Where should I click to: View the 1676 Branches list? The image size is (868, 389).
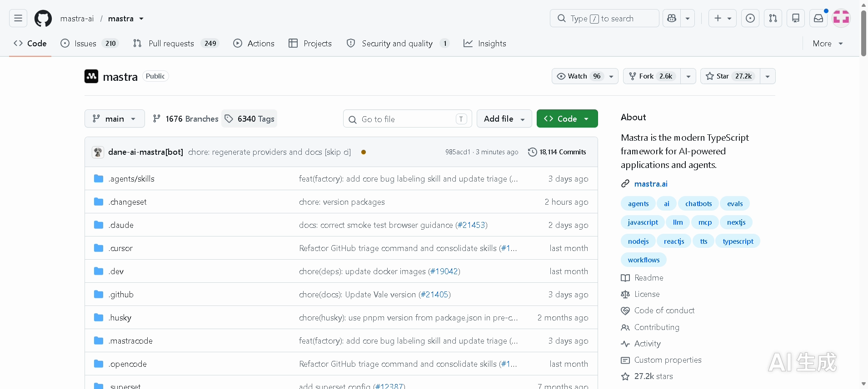pos(185,118)
